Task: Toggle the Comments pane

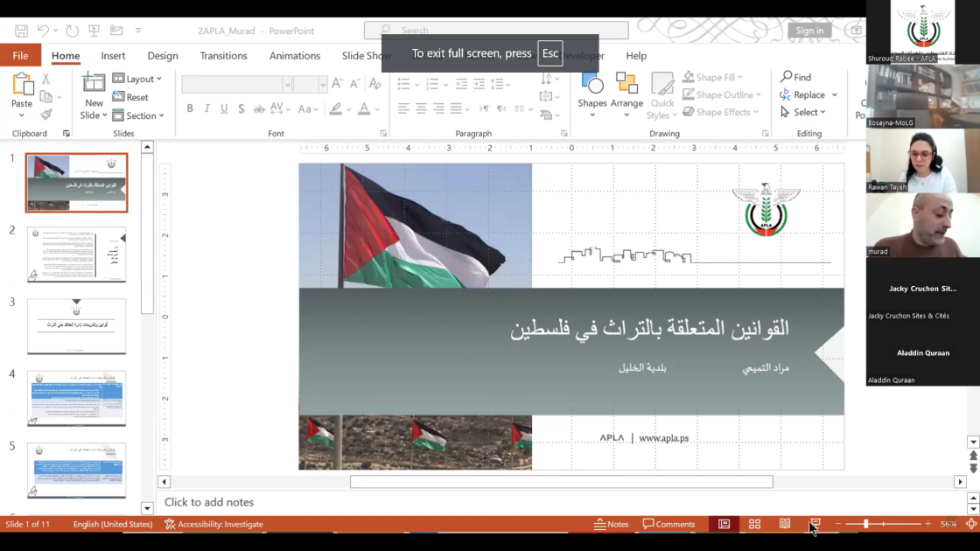Action: (x=668, y=524)
